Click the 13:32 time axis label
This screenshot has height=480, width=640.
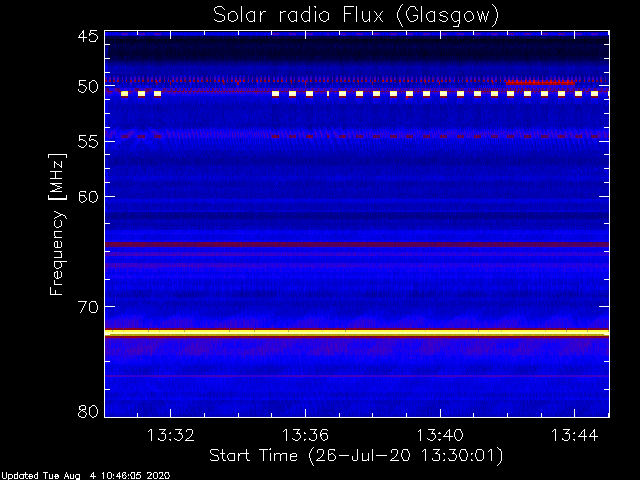pyautogui.click(x=171, y=435)
